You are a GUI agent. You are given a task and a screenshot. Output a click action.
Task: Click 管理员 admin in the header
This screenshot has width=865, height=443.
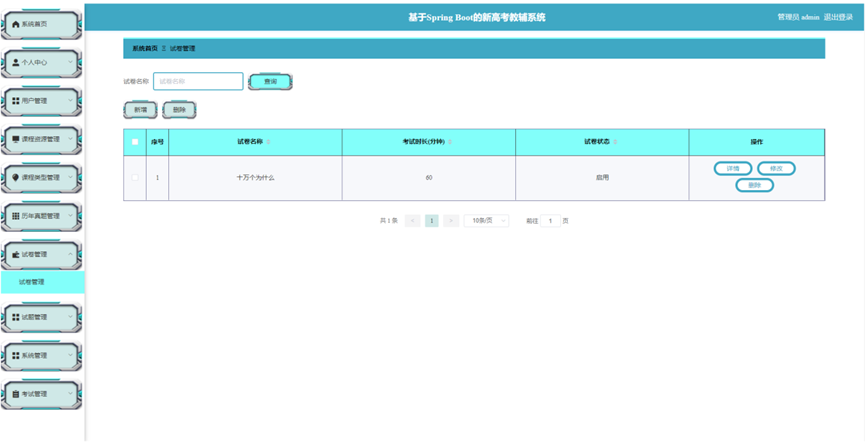pyautogui.click(x=798, y=17)
